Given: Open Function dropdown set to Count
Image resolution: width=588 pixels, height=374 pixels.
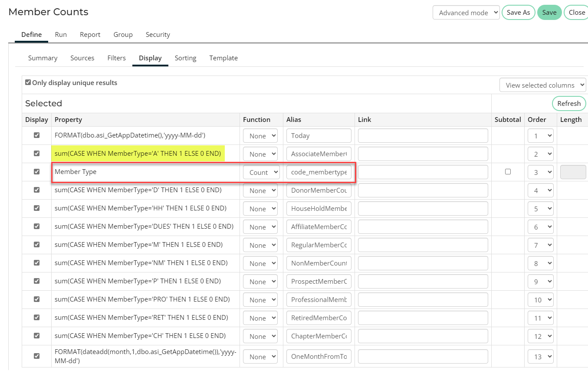Looking at the screenshot, I should 260,172.
